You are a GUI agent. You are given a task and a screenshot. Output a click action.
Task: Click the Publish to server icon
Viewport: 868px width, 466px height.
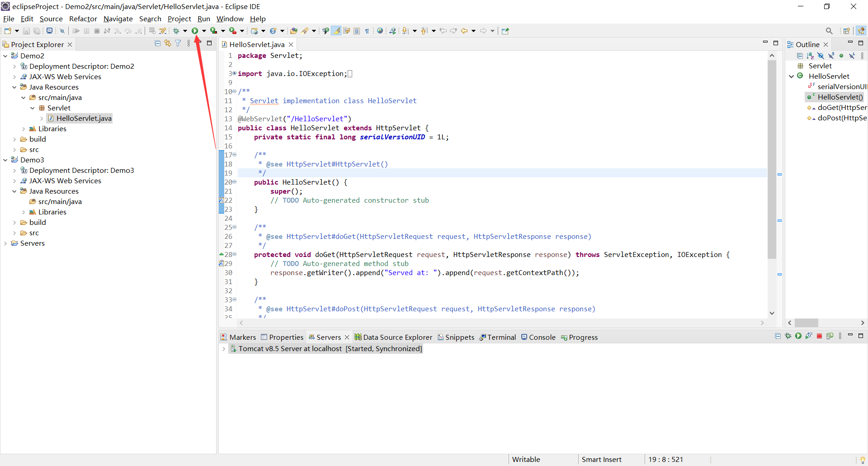830,336
